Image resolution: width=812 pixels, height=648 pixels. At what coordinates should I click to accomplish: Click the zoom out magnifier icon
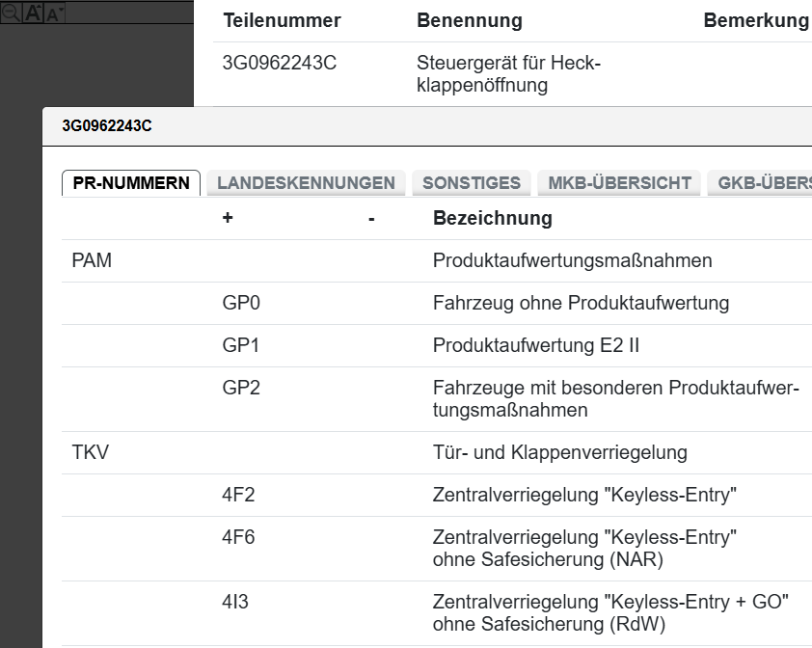9,13
